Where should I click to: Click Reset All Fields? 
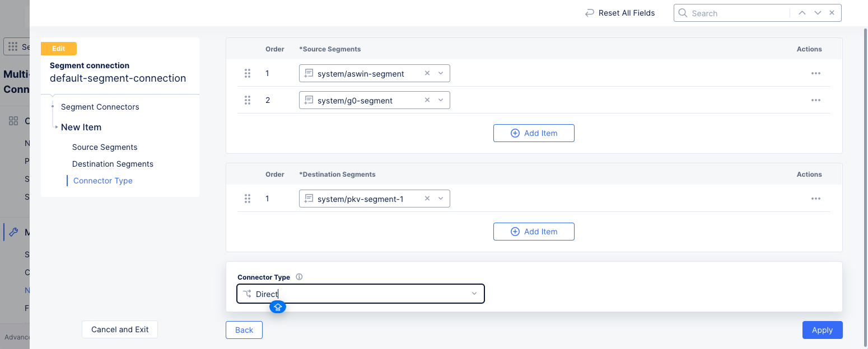click(620, 13)
